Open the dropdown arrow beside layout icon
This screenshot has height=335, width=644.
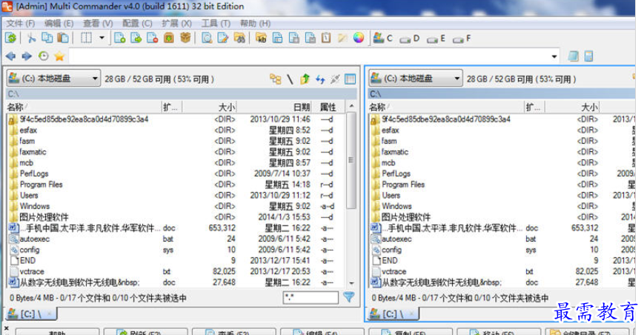pos(102,39)
